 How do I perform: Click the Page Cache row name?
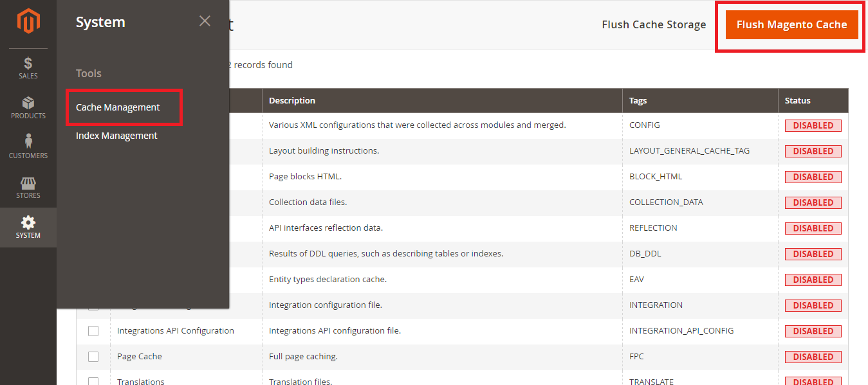click(x=140, y=357)
